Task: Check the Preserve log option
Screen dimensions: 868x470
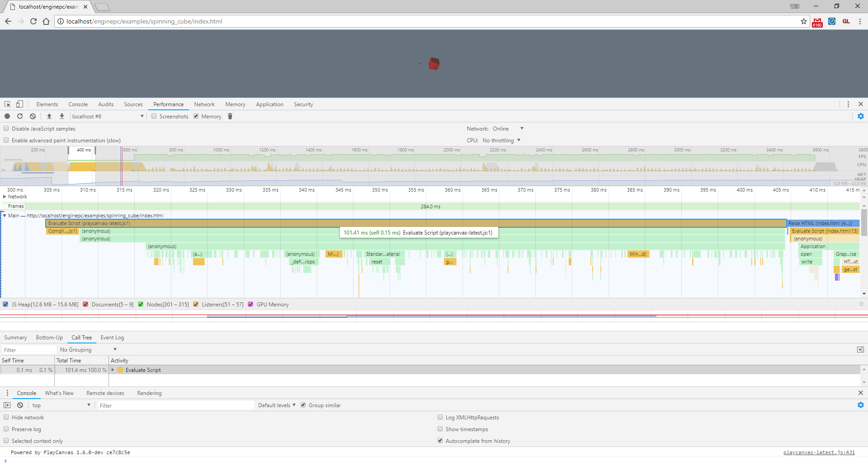Action: [6, 429]
